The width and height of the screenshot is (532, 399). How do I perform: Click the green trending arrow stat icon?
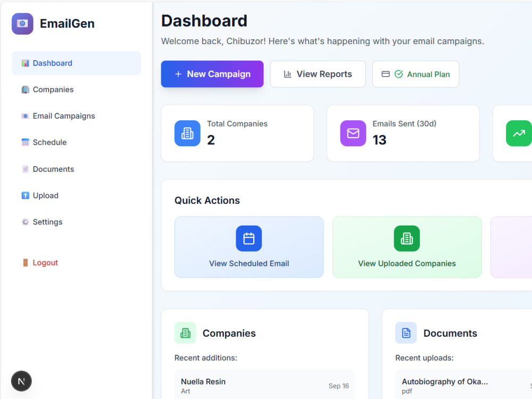tap(519, 134)
